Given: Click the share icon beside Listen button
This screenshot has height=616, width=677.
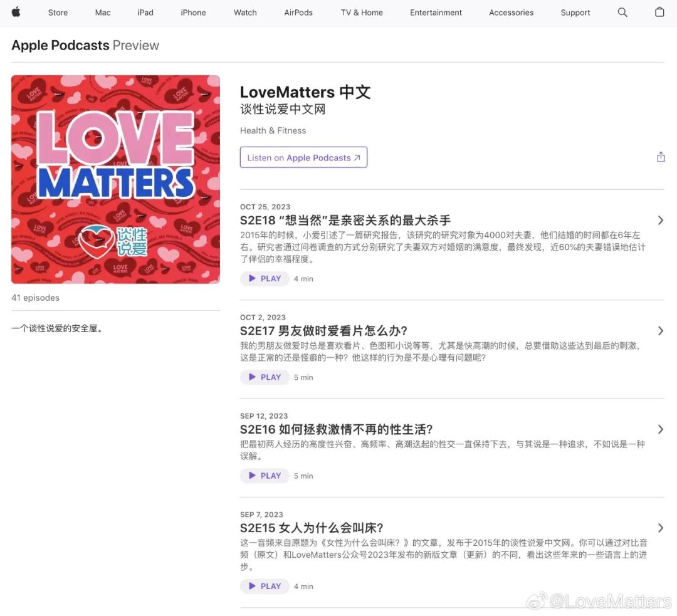Looking at the screenshot, I should 661,157.
